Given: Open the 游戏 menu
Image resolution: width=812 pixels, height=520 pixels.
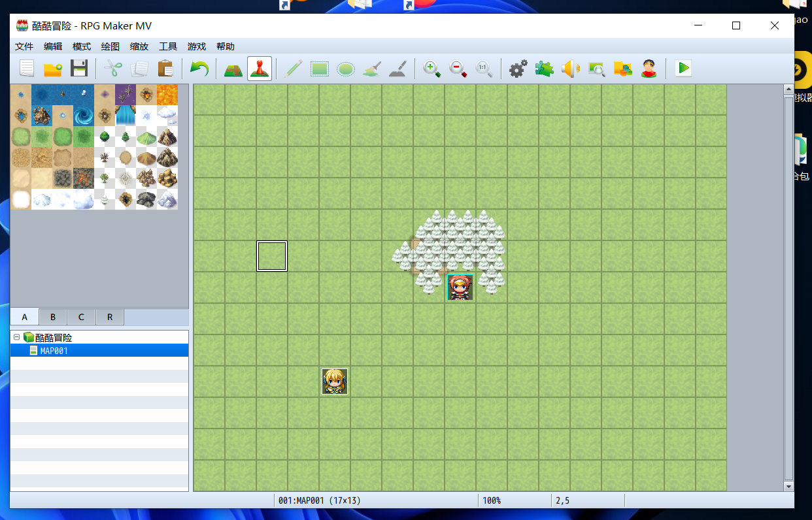Looking at the screenshot, I should [197, 46].
